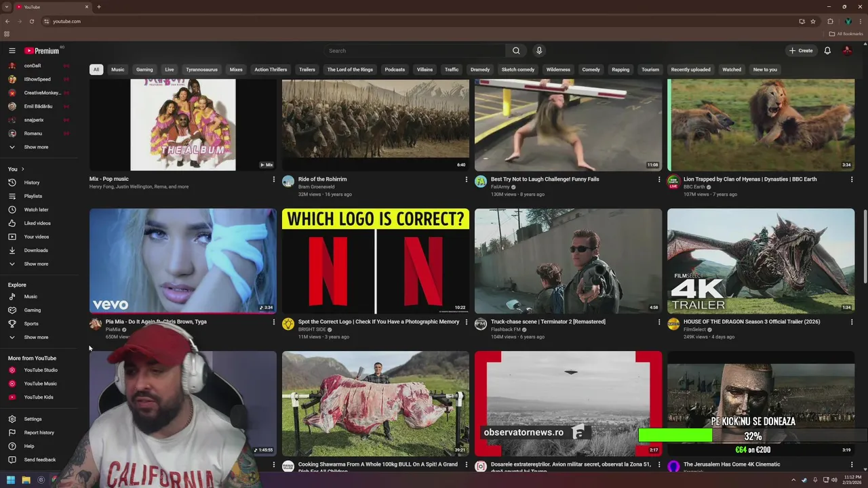Screen dimensions: 868x488
Task: Bookmark this page with star icon
Action: coord(813,21)
